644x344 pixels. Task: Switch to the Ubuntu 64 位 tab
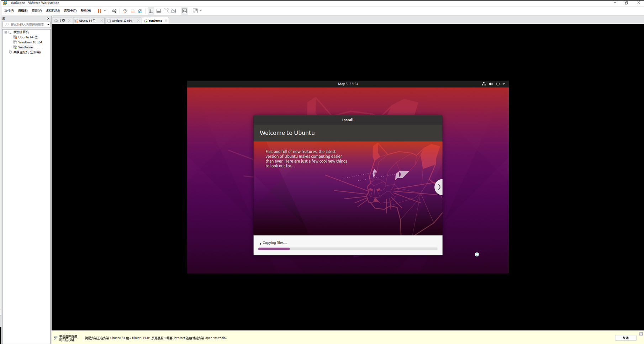pyautogui.click(x=87, y=21)
